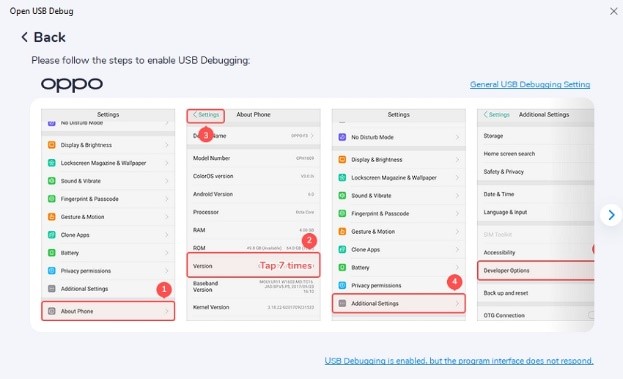Click the Safety & Privacy row
The height and width of the screenshot is (379, 623).
tap(536, 172)
